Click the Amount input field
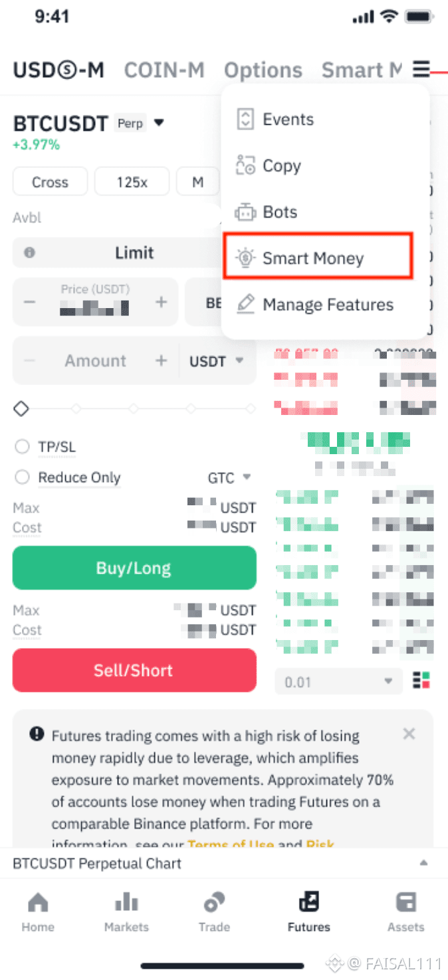The image size is (448, 980). point(95,361)
